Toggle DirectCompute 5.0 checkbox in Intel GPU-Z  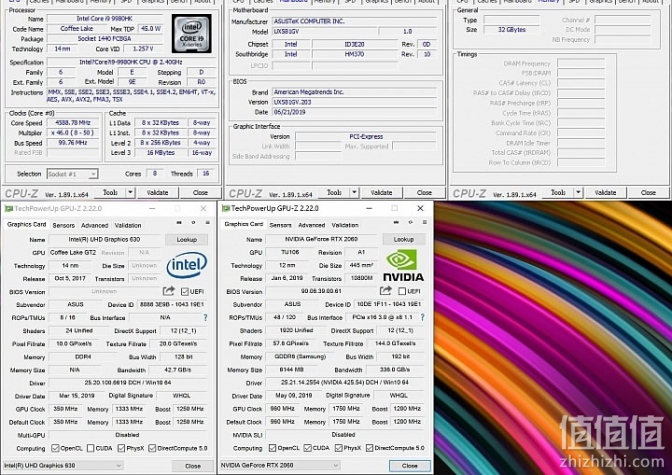click(152, 448)
